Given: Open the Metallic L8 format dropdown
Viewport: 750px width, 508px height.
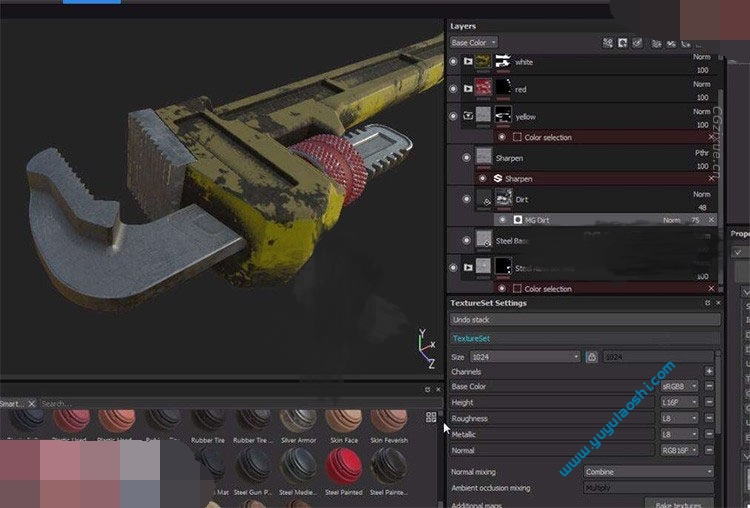Looking at the screenshot, I should tap(679, 434).
